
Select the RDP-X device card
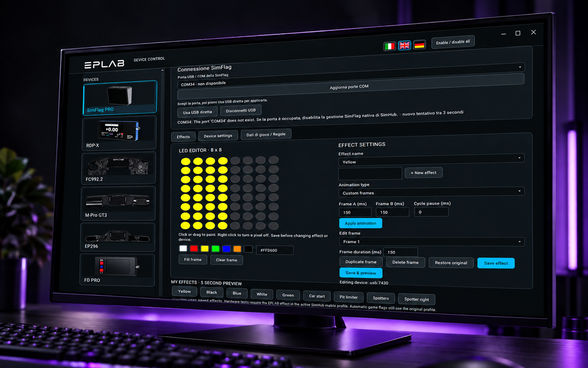tap(120, 133)
